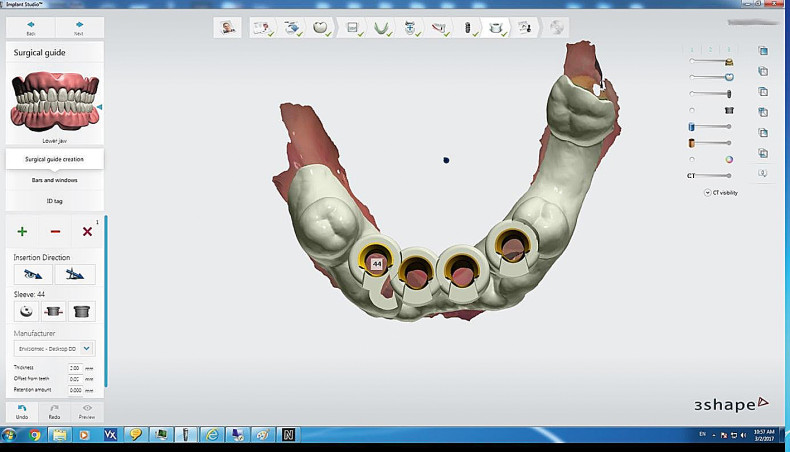Add element with the green plus
The height and width of the screenshot is (452, 790).
pyautogui.click(x=22, y=231)
